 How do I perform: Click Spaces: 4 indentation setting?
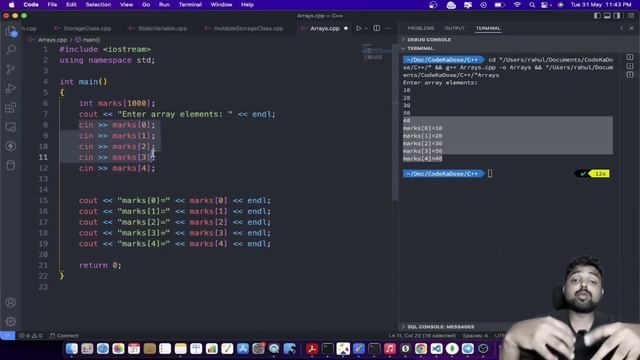475,336
